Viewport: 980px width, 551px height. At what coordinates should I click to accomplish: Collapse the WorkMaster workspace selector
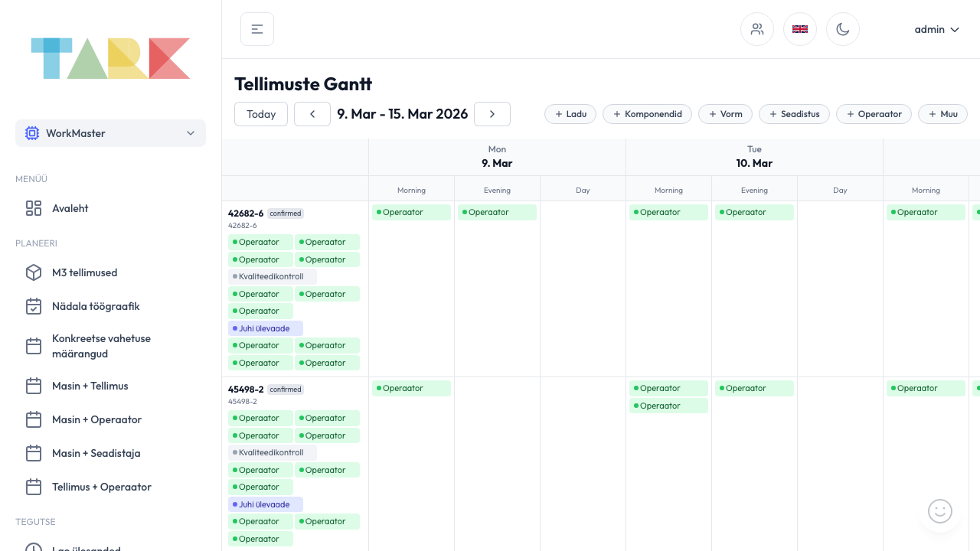point(190,132)
